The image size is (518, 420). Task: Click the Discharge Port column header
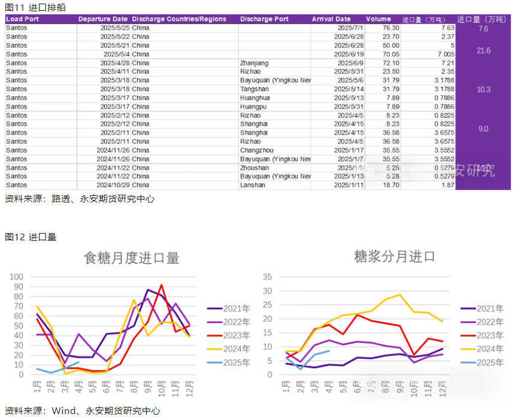pyautogui.click(x=264, y=19)
